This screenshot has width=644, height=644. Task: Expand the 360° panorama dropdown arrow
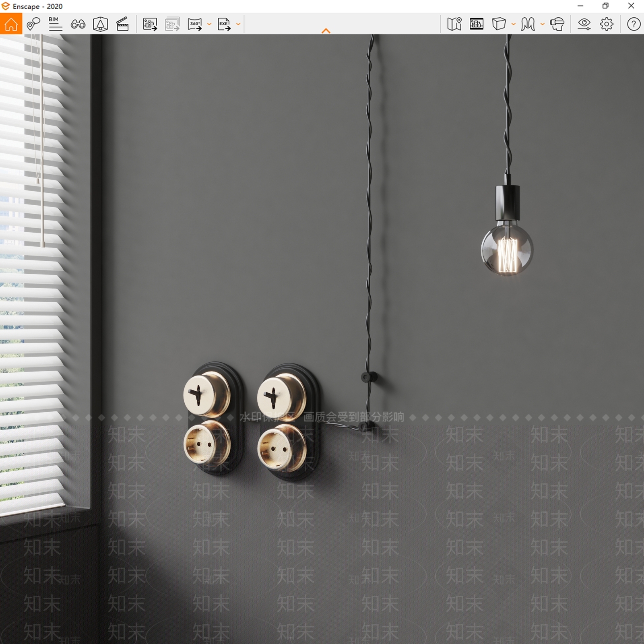tap(209, 24)
